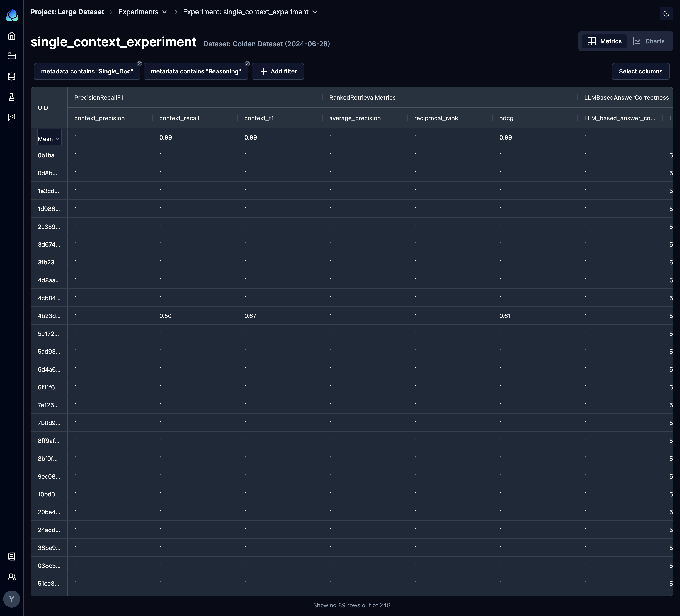Viewport: 680px width, 616px height.
Task: Remove the Reasoning metadata filter
Action: click(247, 64)
